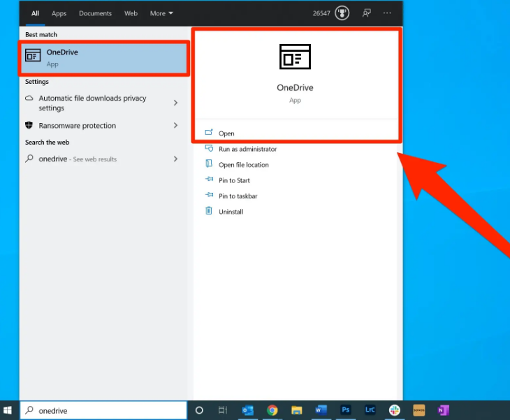The image size is (510, 420).
Task: Click the Open file location icon
Action: click(209, 164)
